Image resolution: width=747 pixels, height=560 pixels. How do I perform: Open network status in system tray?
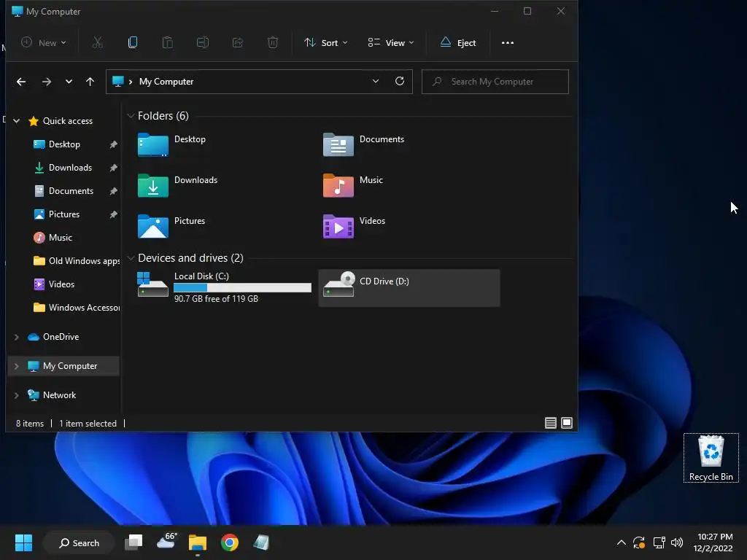click(x=659, y=542)
